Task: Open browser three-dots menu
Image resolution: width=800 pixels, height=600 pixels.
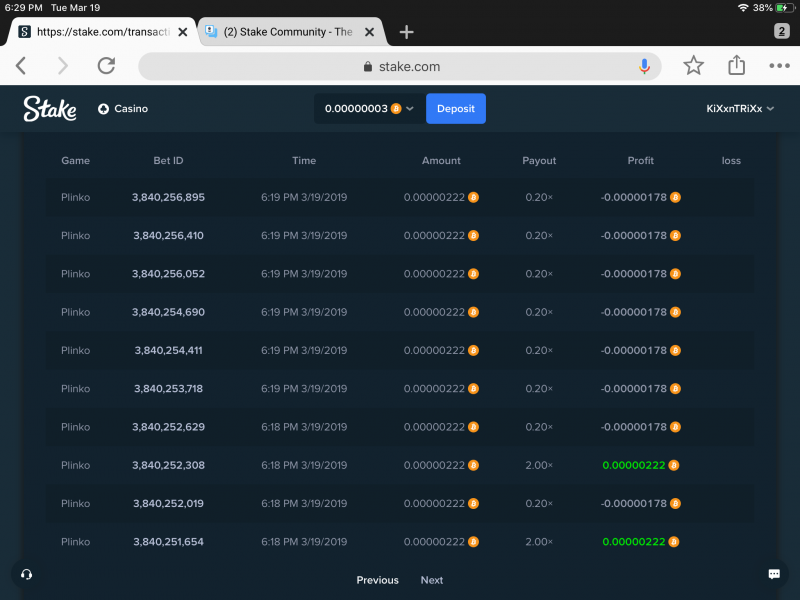Action: 779,66
